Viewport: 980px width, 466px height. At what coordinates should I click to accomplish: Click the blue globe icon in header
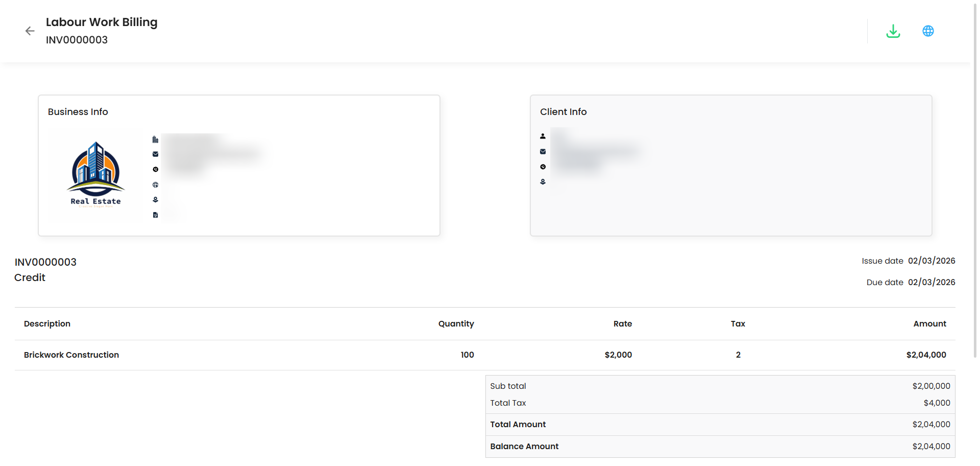click(x=928, y=31)
